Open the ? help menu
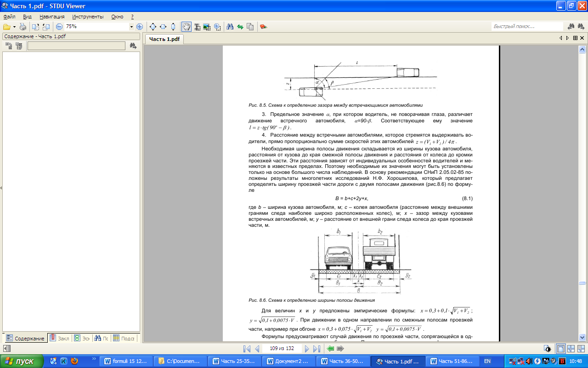The width and height of the screenshot is (588, 368). coord(132,17)
